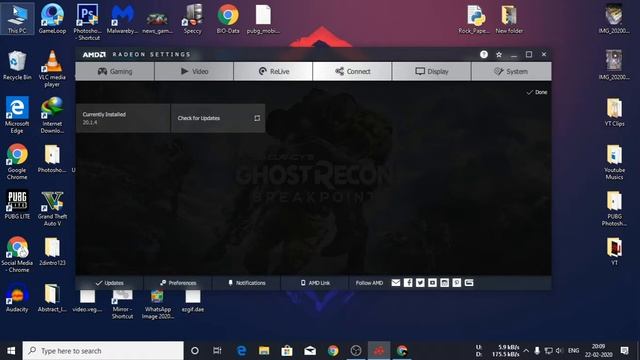Select This PC desktop icon
Viewport: 640px width, 360px height.
click(17, 19)
